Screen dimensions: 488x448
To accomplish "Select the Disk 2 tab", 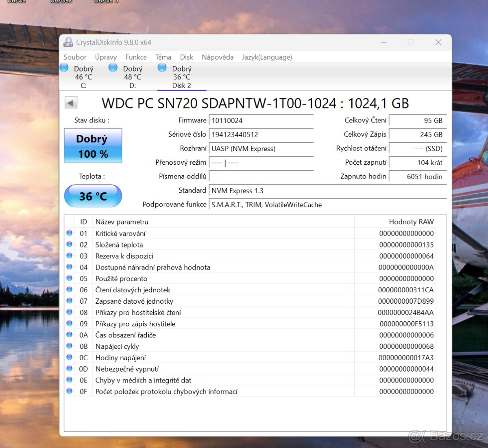I will tap(181, 77).
